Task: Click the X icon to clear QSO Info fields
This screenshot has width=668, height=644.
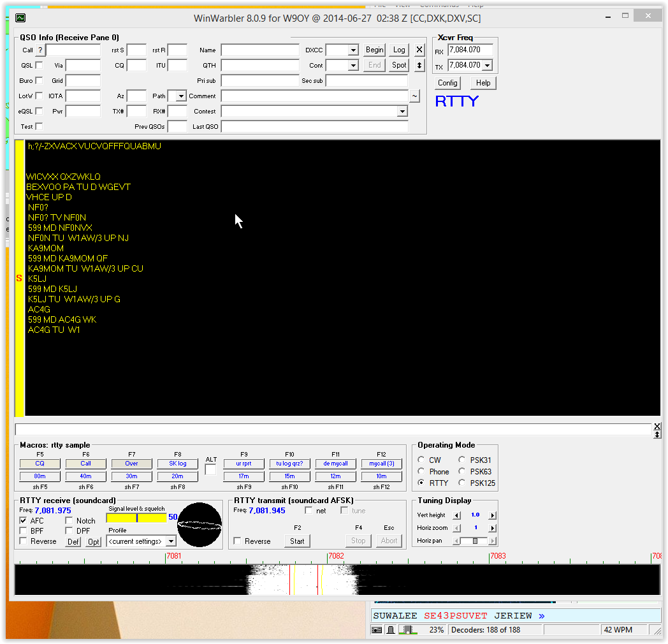Action: [419, 49]
